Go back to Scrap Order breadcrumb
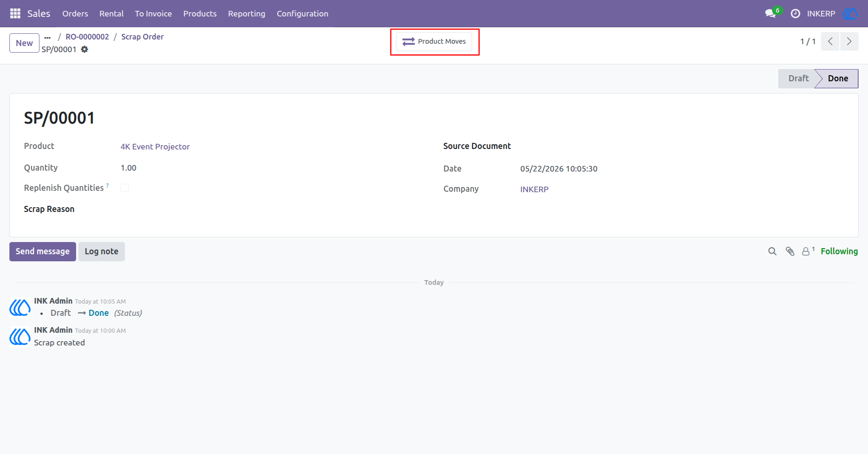This screenshot has width=868, height=454. [x=142, y=37]
